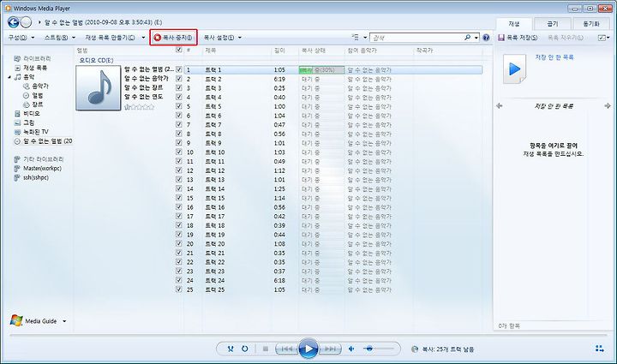The width and height of the screenshot is (617, 364).
Task: Click Save list button with disk icon
Action: [518, 38]
